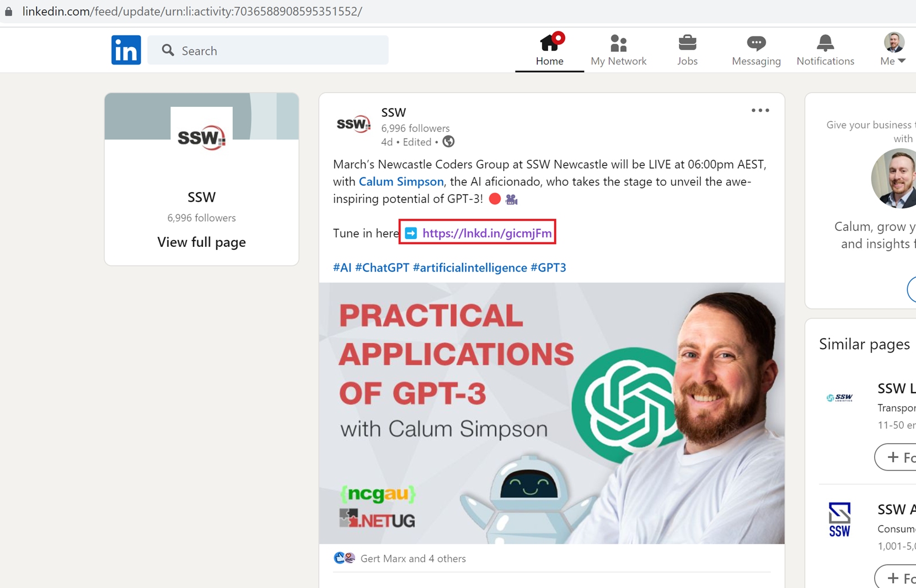Click the blue SSW logo under Similar pages
Image resolution: width=916 pixels, height=588 pixels.
[x=839, y=519]
